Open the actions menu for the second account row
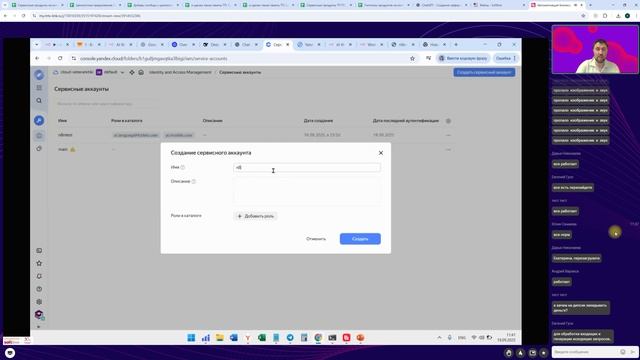 (448, 149)
